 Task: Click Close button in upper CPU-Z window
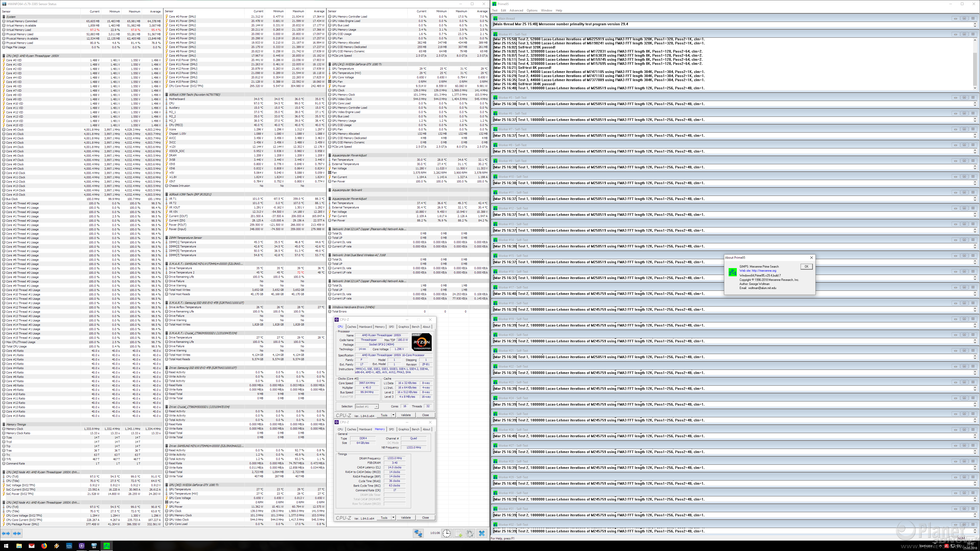[x=425, y=415]
